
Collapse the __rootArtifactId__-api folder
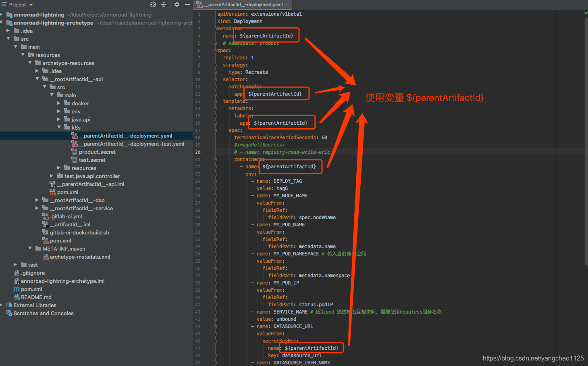coord(37,79)
